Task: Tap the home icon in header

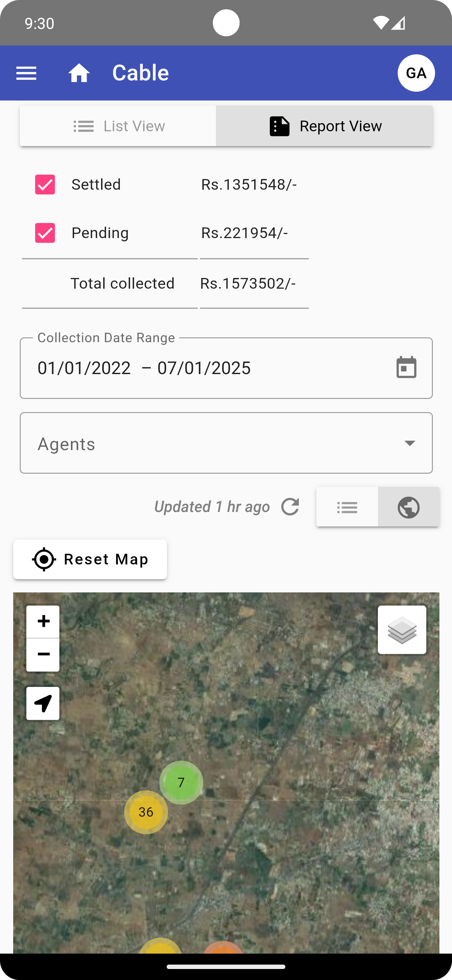Action: [79, 73]
